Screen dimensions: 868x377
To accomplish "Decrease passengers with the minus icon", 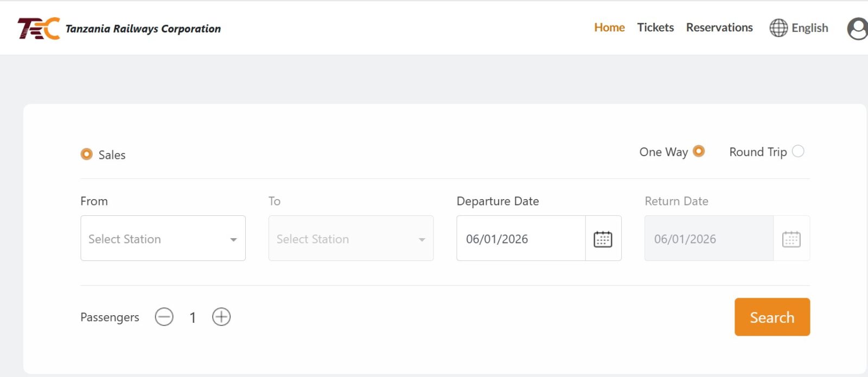I will tap(164, 317).
